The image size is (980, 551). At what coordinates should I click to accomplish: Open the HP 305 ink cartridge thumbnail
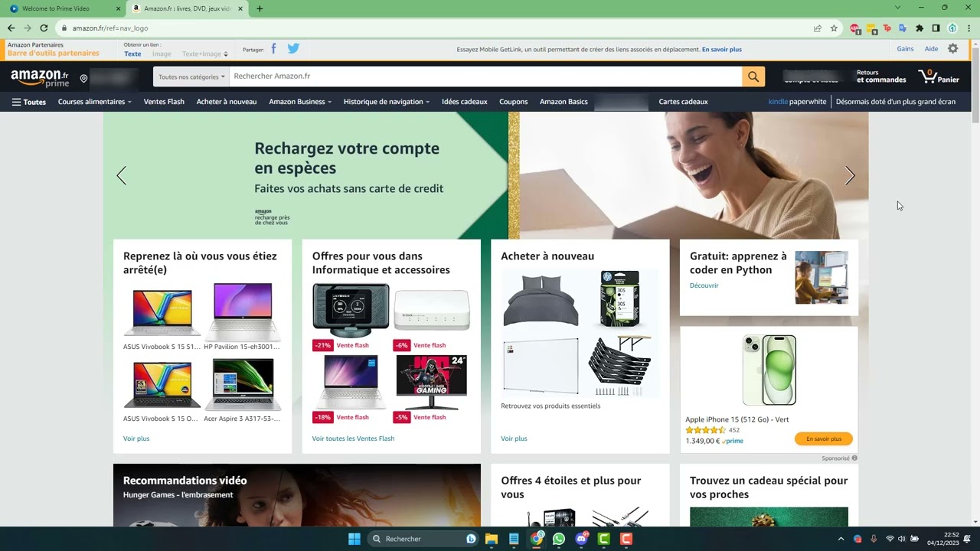point(619,299)
